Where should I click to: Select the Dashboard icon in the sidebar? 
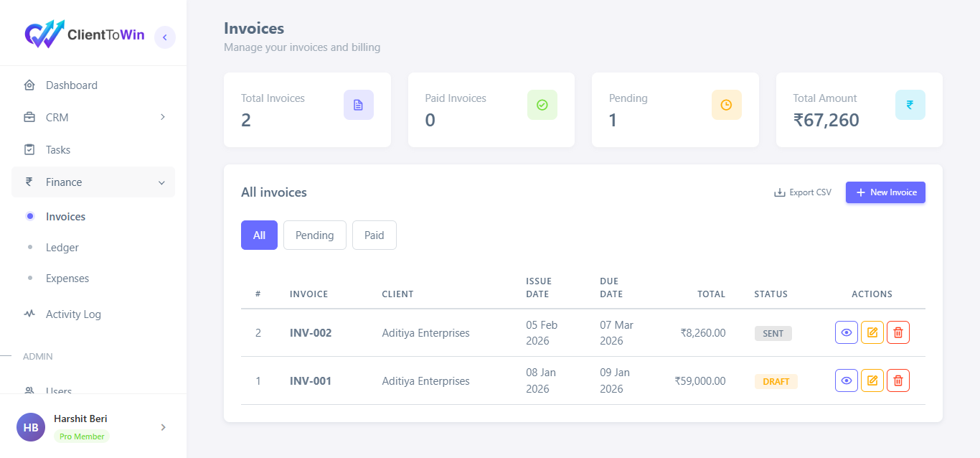pyautogui.click(x=29, y=85)
